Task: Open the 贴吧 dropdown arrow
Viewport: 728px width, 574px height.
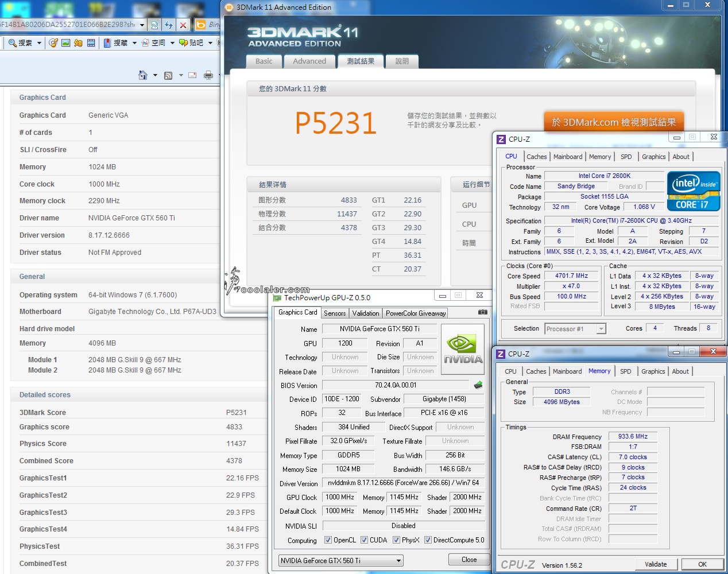Action: click(x=210, y=42)
